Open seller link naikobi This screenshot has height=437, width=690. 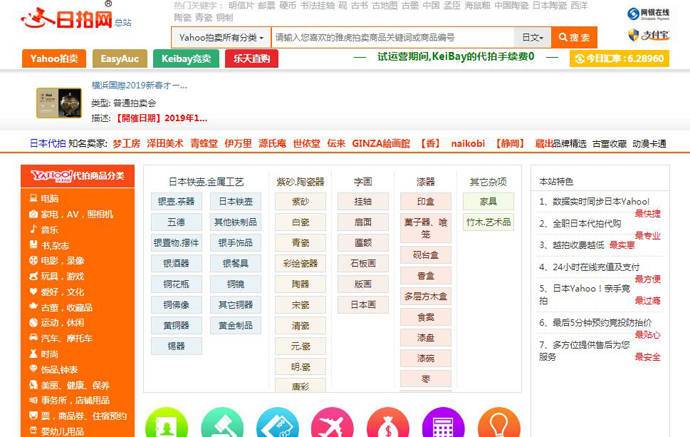468,143
